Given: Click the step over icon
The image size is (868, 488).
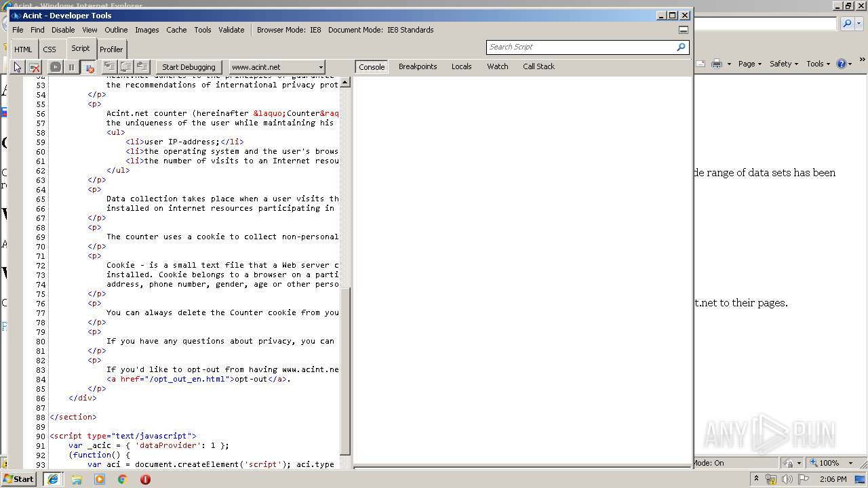Looking at the screenshot, I should point(126,66).
